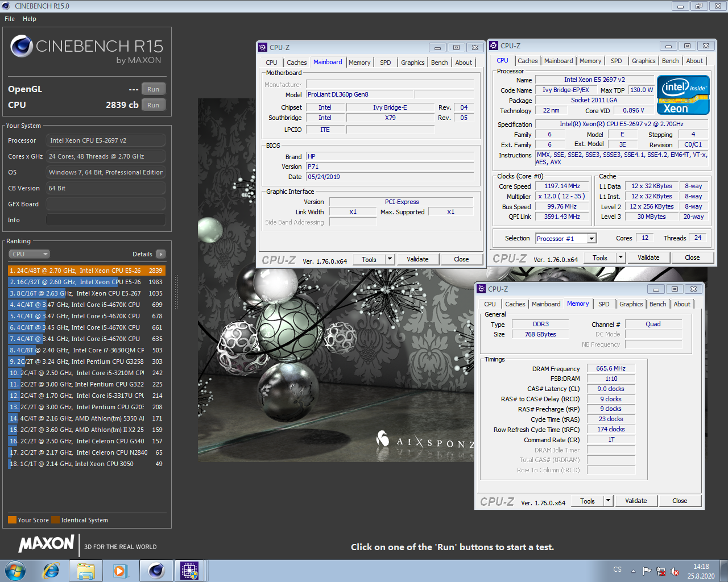728x582 pixels.
Task: Open the File menu
Action: click(x=10, y=19)
